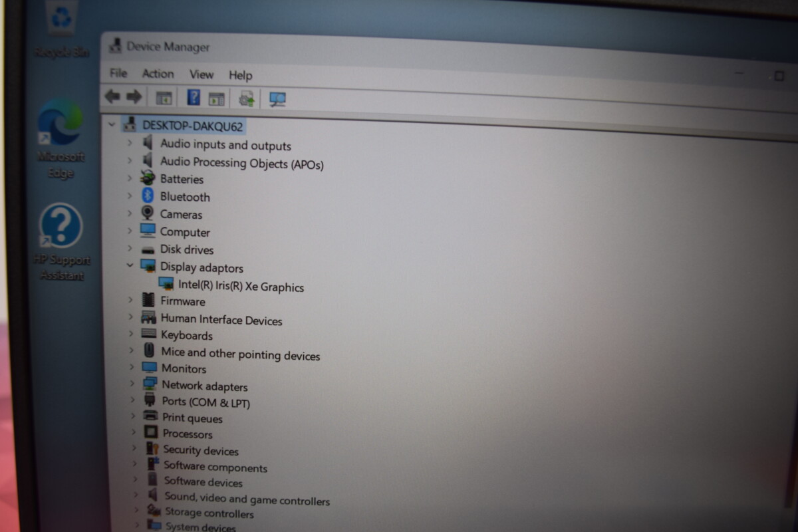Click the Cameras webcam icon
The width and height of the screenshot is (798, 532).
pos(148,213)
